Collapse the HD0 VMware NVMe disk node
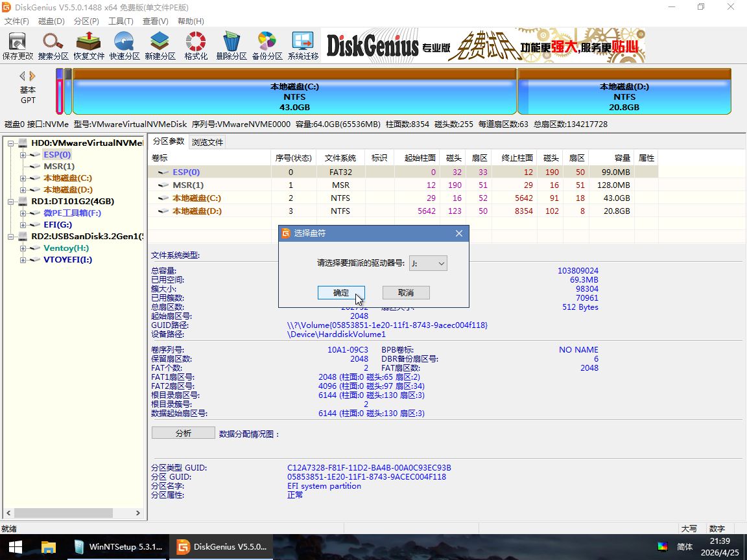The width and height of the screenshot is (747, 560). 10,143
